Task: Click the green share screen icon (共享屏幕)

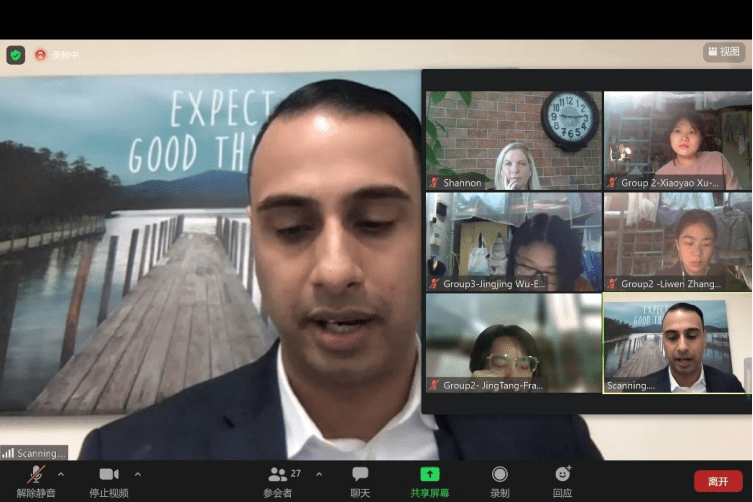Action: coord(429,474)
